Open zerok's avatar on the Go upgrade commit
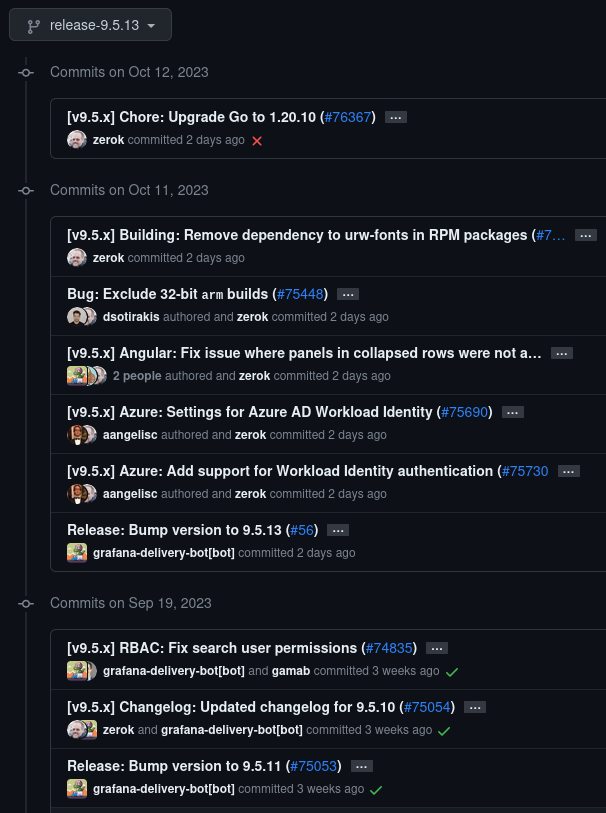Screen dimensions: 606x813 tap(77, 140)
